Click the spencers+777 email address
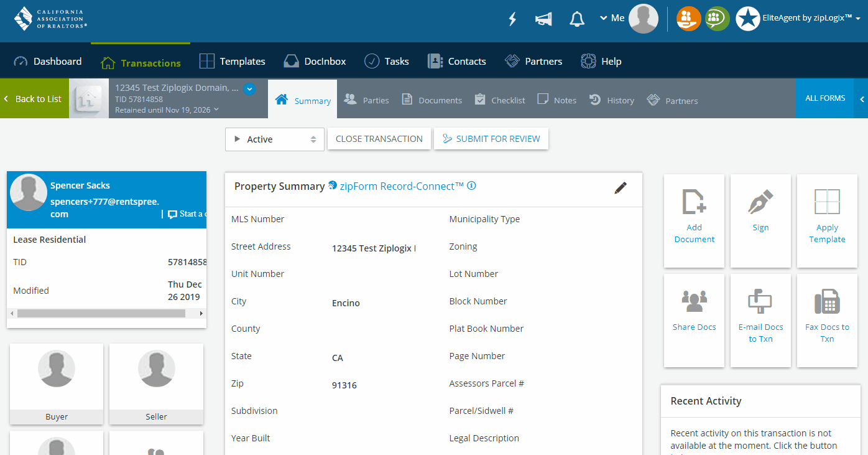Viewport: 868px width, 455px height. (104, 208)
